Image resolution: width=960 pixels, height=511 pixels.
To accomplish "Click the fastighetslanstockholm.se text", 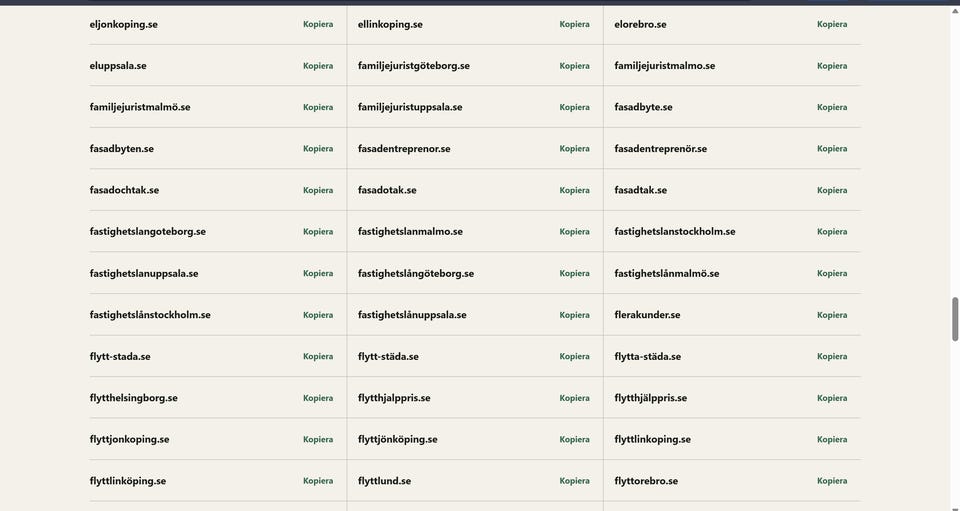I will point(675,231).
